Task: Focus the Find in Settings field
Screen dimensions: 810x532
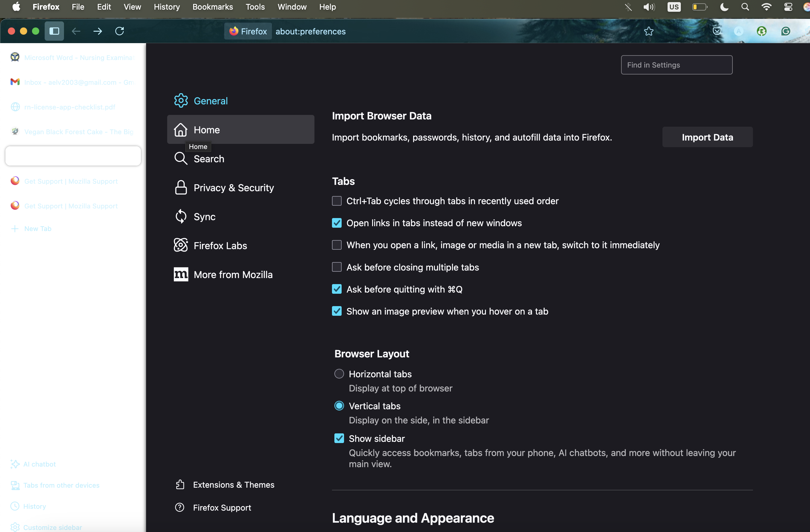Action: [677, 65]
